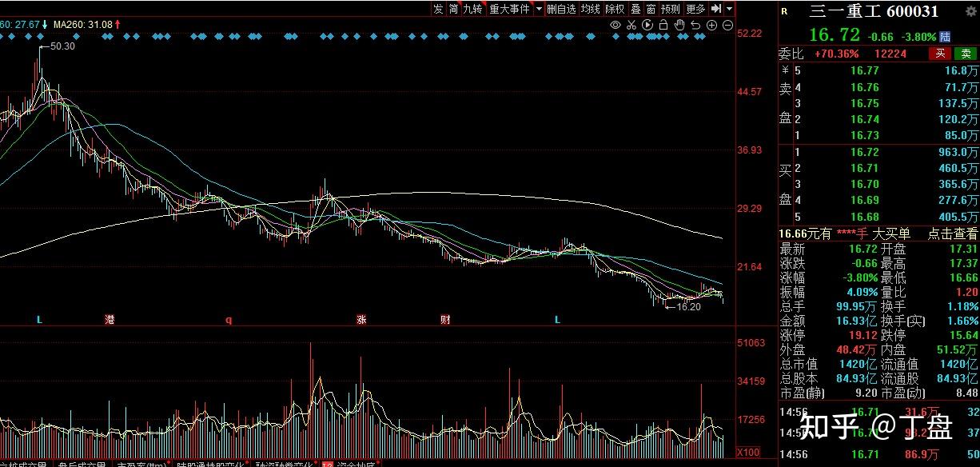Toggle the eye visibility icon in chart toolbar
This screenshot has height=467, width=980.
(x=615, y=25)
